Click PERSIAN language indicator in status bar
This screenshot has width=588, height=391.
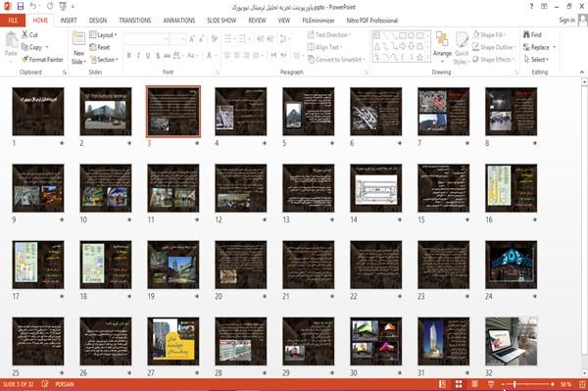click(x=65, y=384)
